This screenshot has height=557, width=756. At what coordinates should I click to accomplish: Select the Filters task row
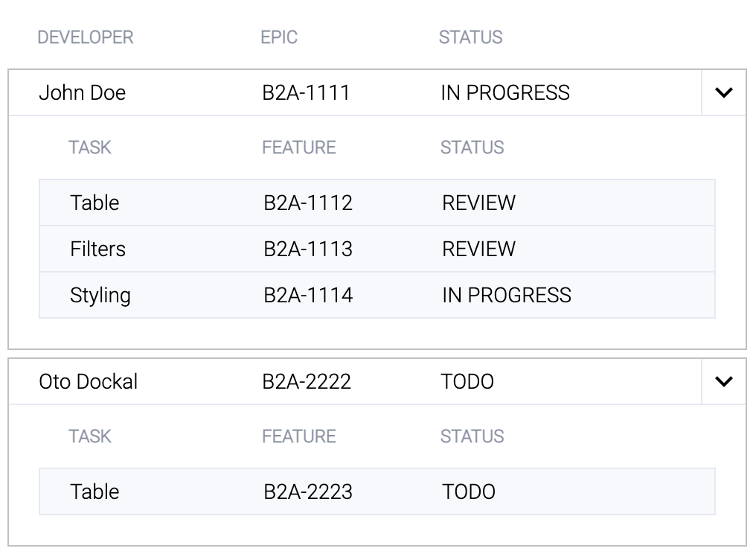click(377, 249)
